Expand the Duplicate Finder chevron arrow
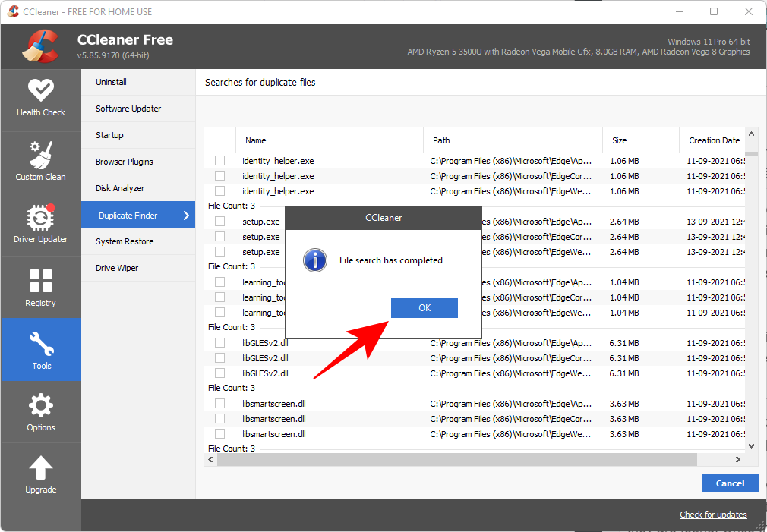 coord(186,216)
